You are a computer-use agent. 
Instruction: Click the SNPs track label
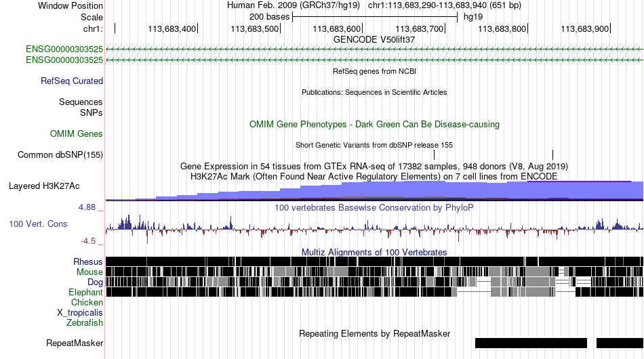92,112
